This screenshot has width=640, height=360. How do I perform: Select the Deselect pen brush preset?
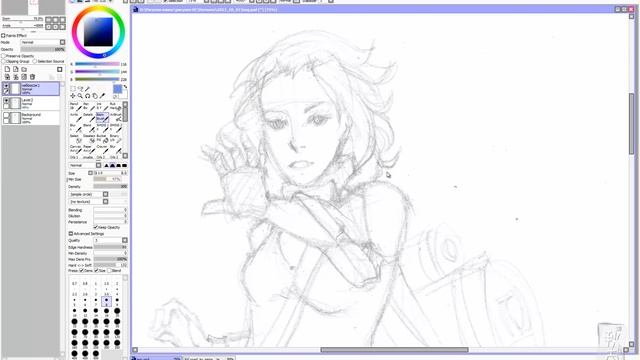[89, 138]
